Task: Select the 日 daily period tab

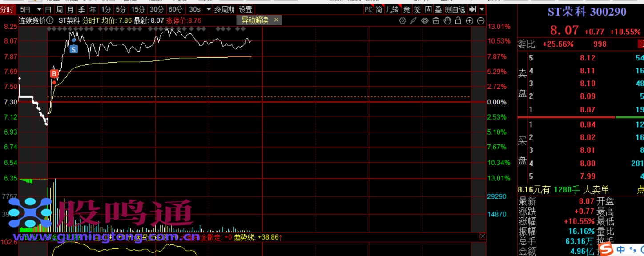Action: pyautogui.click(x=48, y=9)
